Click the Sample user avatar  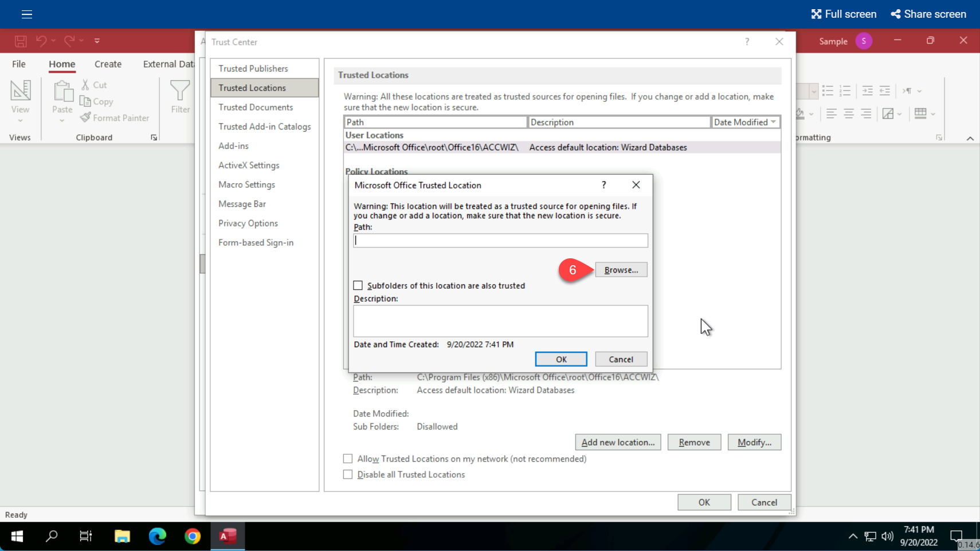pyautogui.click(x=864, y=41)
